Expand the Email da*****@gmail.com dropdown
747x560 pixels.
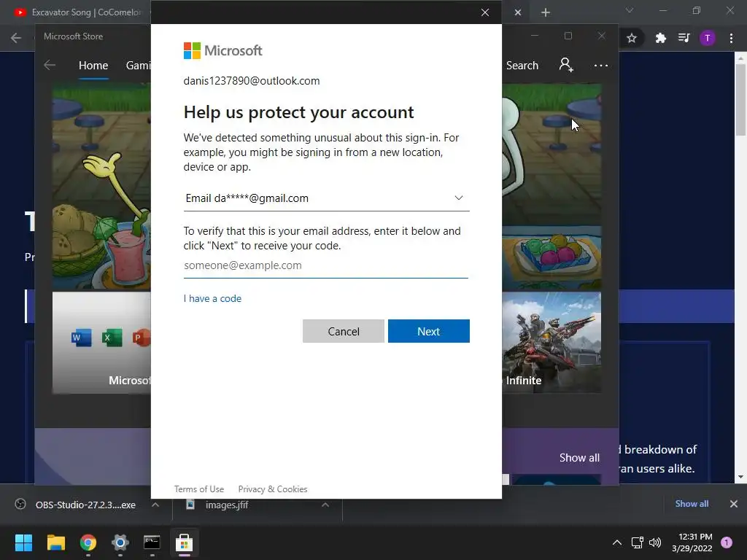pyautogui.click(x=326, y=198)
